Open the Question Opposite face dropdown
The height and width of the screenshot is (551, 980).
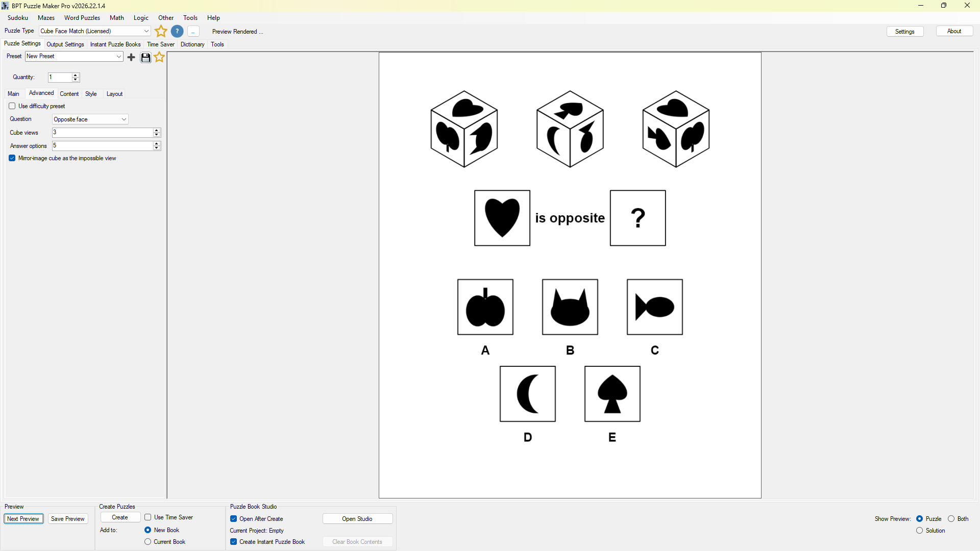(x=90, y=119)
